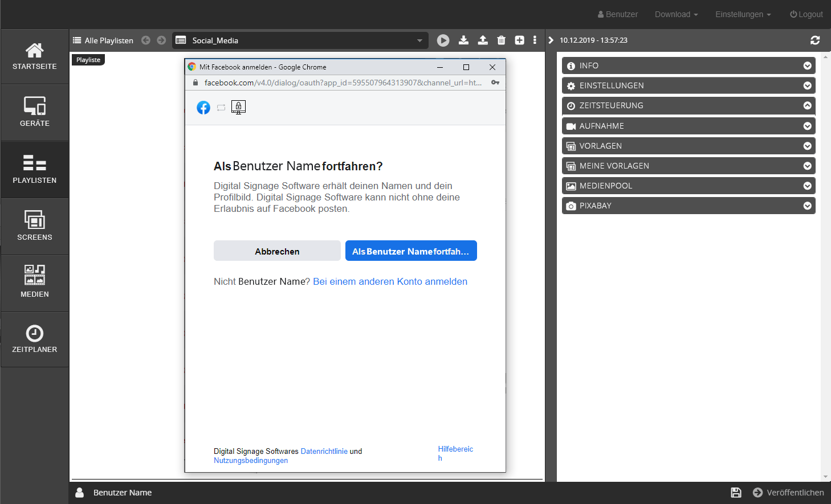Click the Abbrechen button
The height and width of the screenshot is (504, 831).
pos(277,251)
